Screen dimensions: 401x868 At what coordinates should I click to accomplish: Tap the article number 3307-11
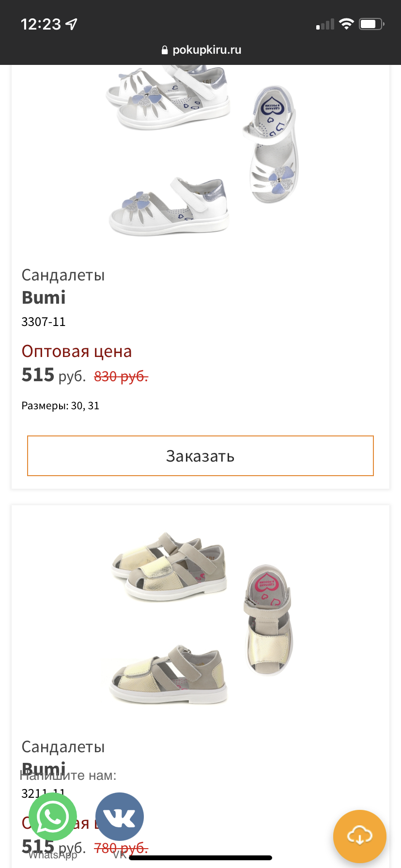pyautogui.click(x=44, y=322)
